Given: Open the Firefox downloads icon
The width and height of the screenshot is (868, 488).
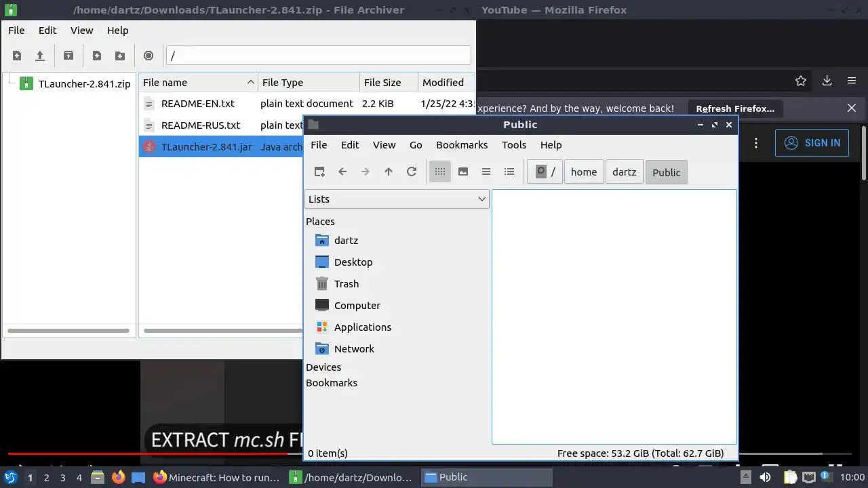Looking at the screenshot, I should pos(827,81).
